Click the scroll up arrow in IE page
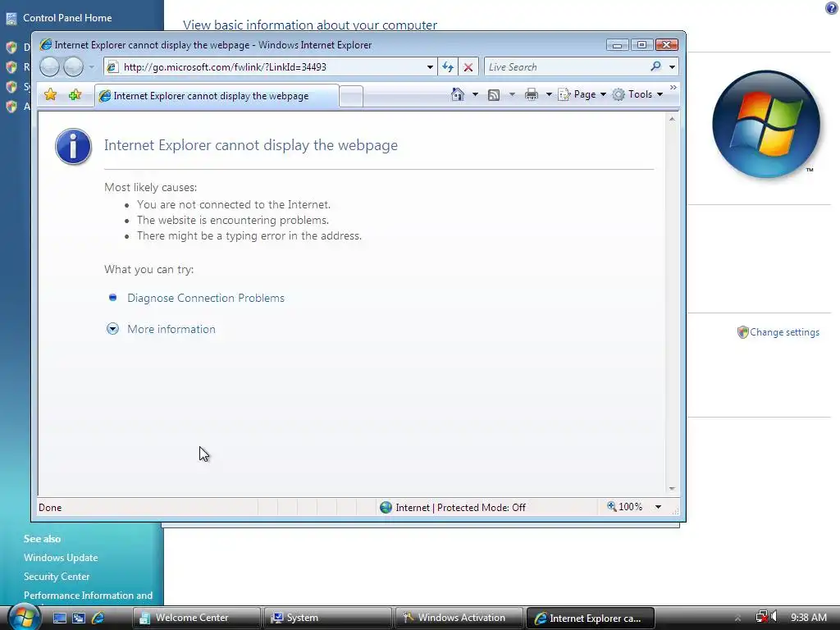Screen dimensions: 840x630 [x=672, y=119]
